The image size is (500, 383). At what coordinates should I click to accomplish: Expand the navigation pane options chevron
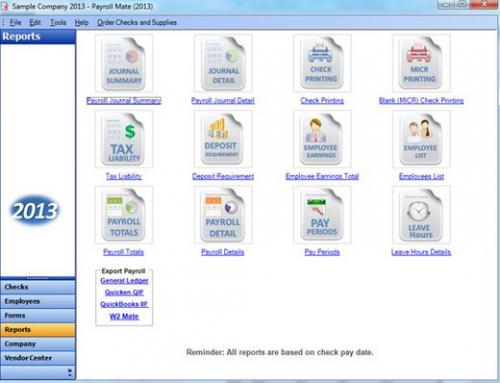tap(70, 372)
